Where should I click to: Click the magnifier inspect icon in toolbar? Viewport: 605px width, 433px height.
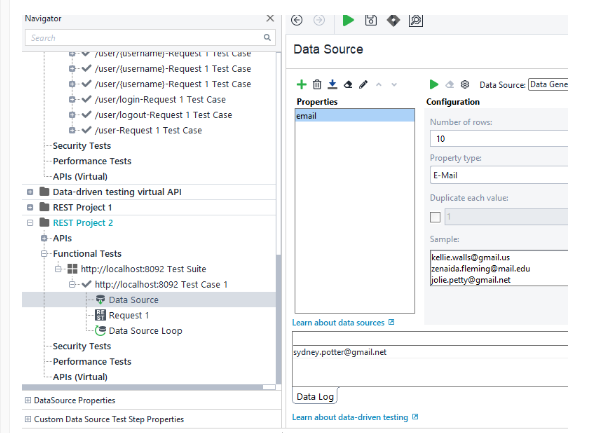click(416, 20)
